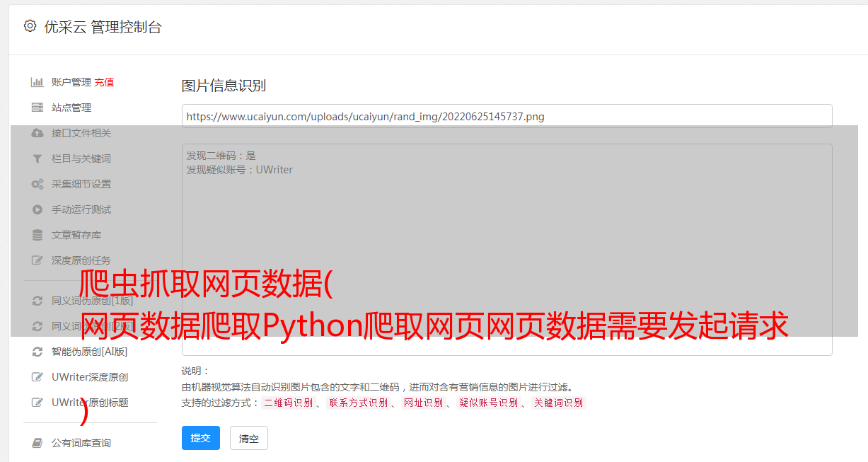
Task: Open 公有词库查询 menu item
Action: (x=81, y=443)
